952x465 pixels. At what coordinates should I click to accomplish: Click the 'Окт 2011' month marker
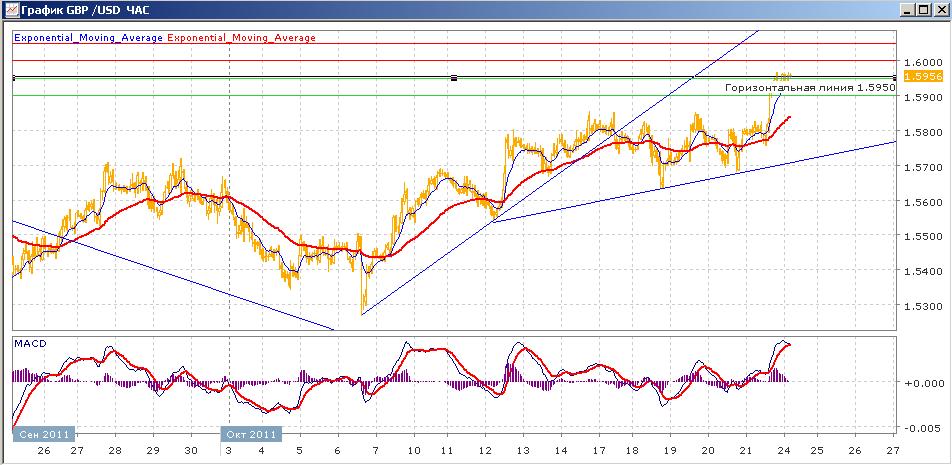pos(251,434)
